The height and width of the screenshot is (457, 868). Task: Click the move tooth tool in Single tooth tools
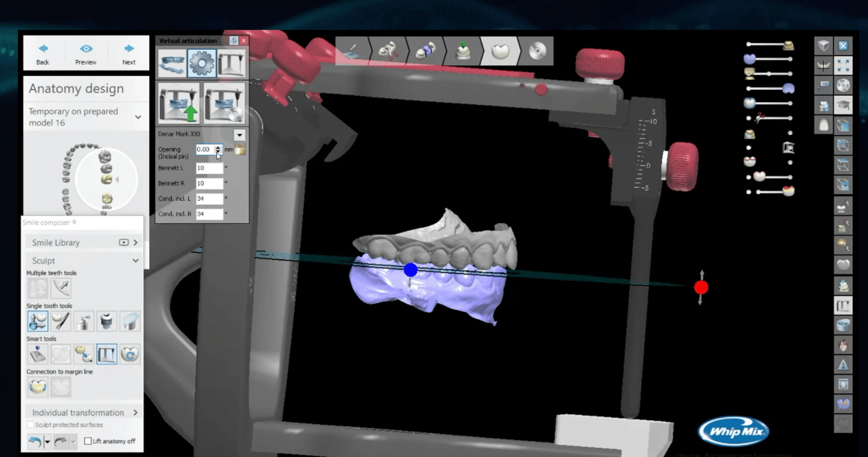click(x=38, y=321)
